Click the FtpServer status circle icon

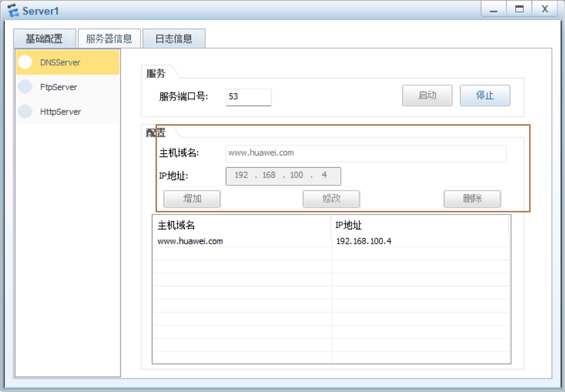point(25,87)
